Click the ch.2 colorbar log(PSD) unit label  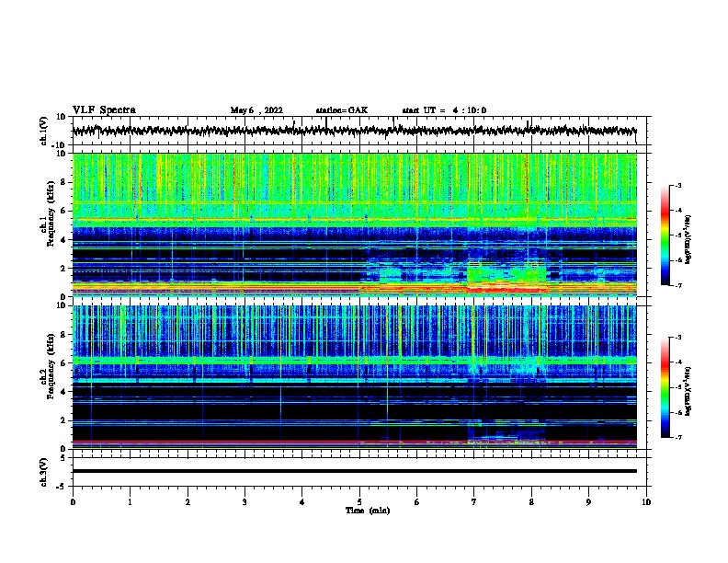[x=688, y=391]
